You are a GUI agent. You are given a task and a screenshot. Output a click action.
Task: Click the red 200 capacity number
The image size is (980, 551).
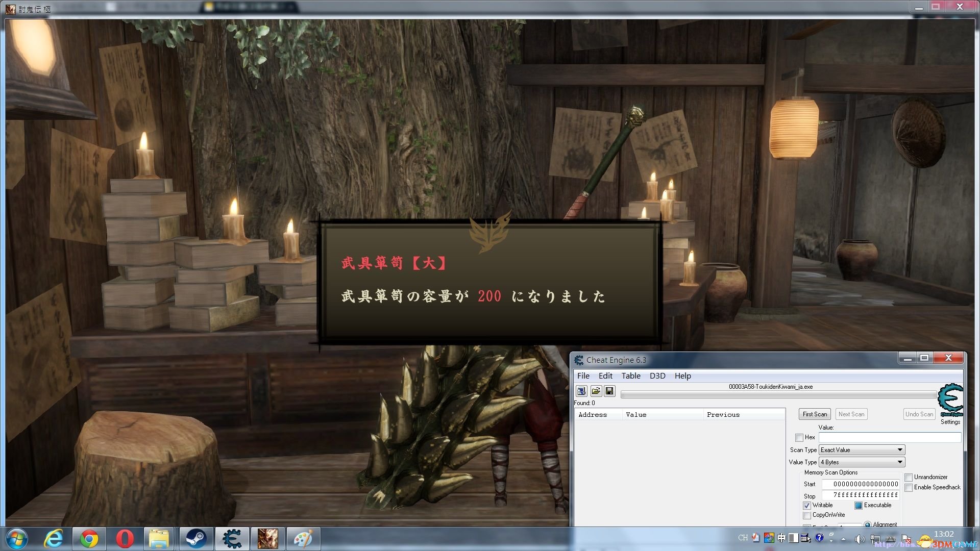point(489,296)
